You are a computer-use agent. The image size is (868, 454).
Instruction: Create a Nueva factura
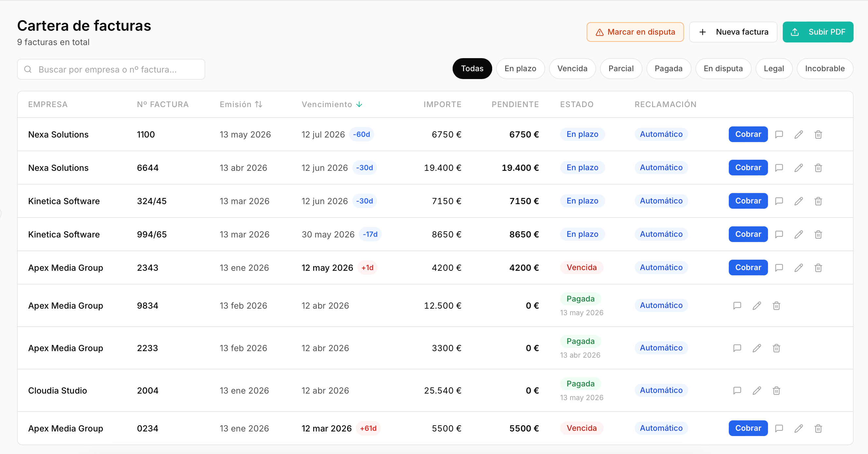pyautogui.click(x=733, y=32)
